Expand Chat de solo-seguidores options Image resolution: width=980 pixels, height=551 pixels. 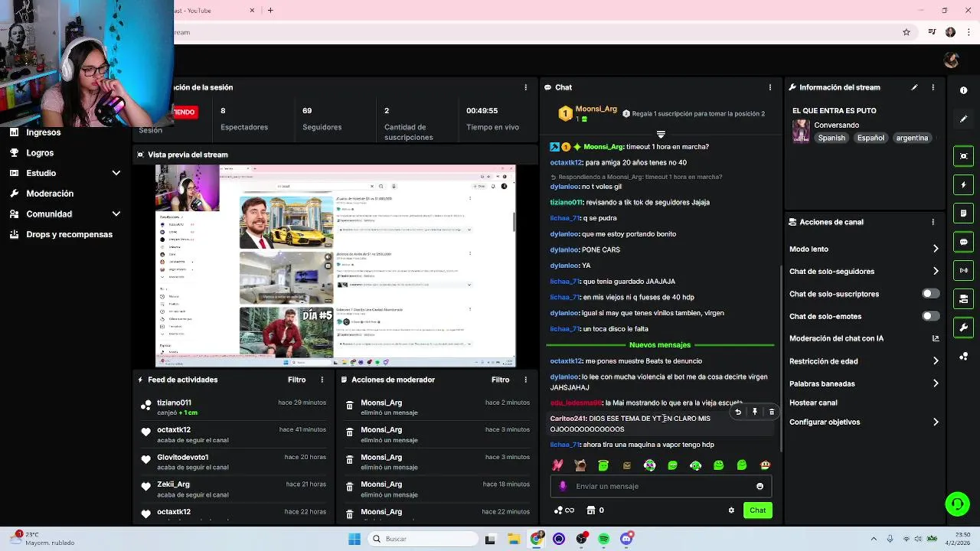pyautogui.click(x=936, y=271)
